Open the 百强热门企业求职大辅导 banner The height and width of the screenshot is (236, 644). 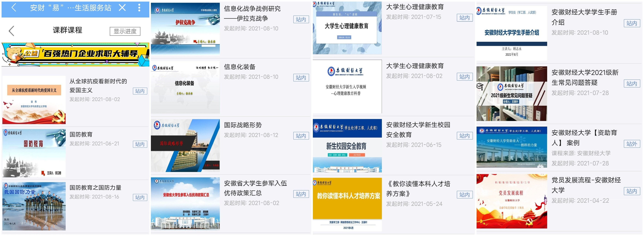click(x=75, y=54)
